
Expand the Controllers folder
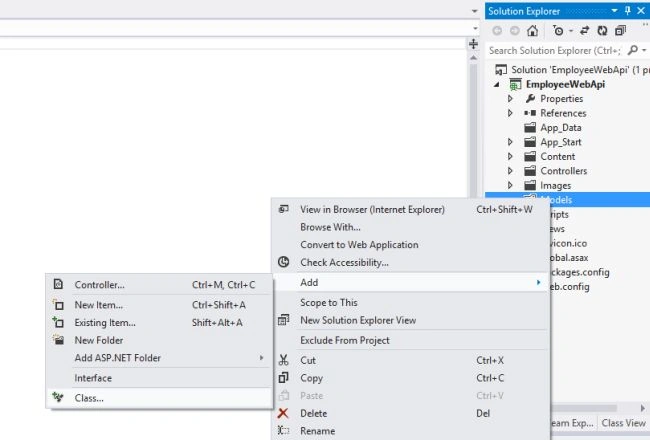(x=510, y=170)
